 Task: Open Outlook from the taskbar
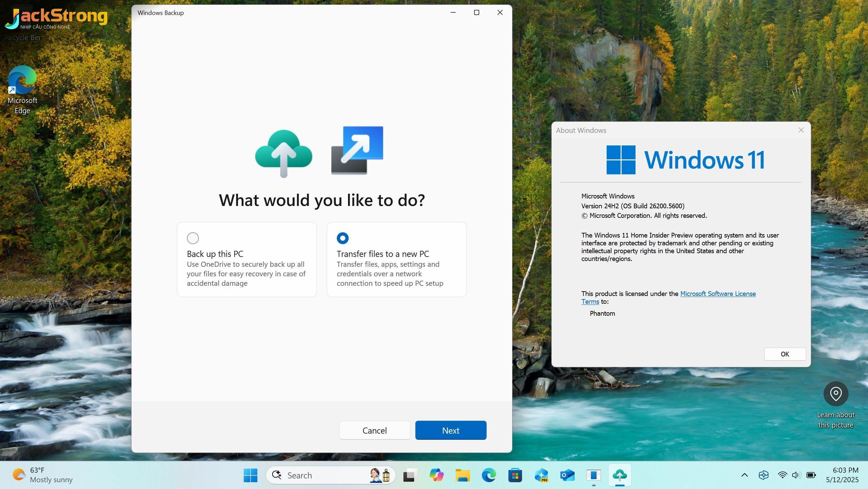(567, 475)
